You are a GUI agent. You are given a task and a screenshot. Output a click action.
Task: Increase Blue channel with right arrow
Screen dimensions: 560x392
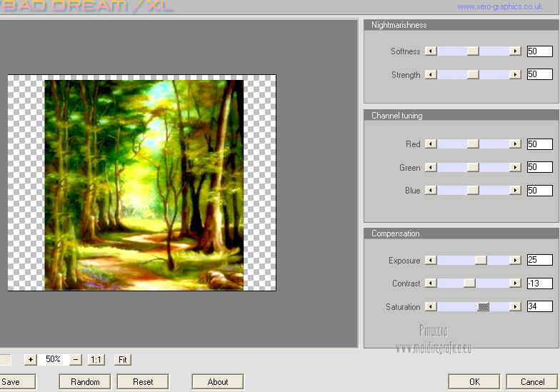515,190
